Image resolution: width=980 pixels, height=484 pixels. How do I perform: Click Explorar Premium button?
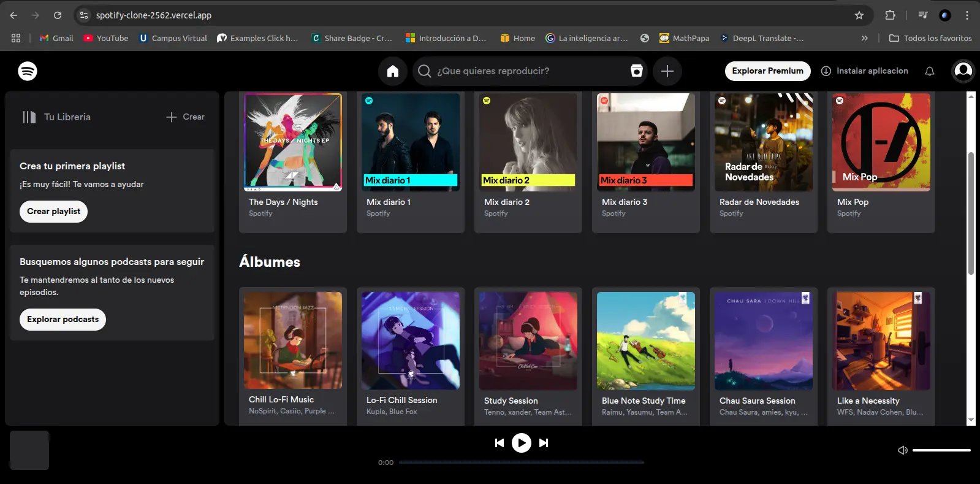coord(767,71)
